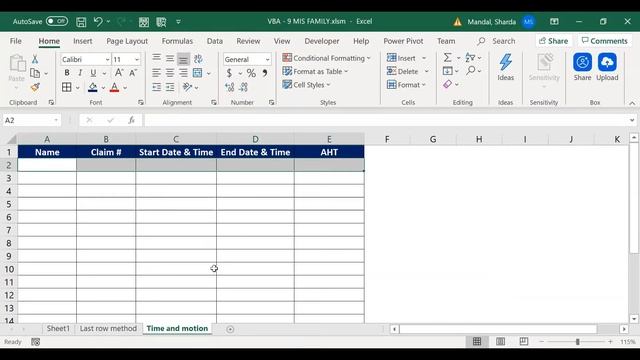The height and width of the screenshot is (360, 640).
Task: Click the AutoSum sigma icon
Action: tap(448, 58)
